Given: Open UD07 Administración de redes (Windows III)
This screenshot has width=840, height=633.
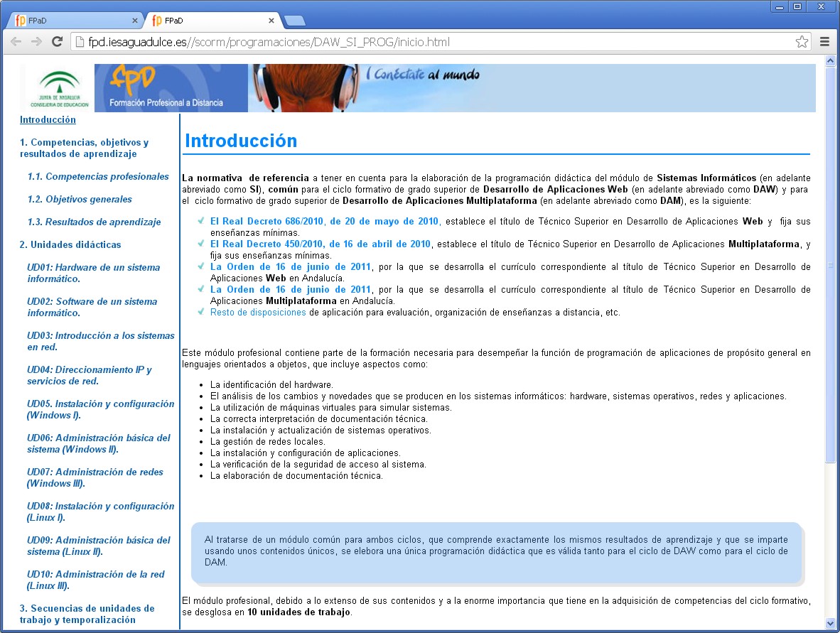Looking at the screenshot, I should coord(95,477).
